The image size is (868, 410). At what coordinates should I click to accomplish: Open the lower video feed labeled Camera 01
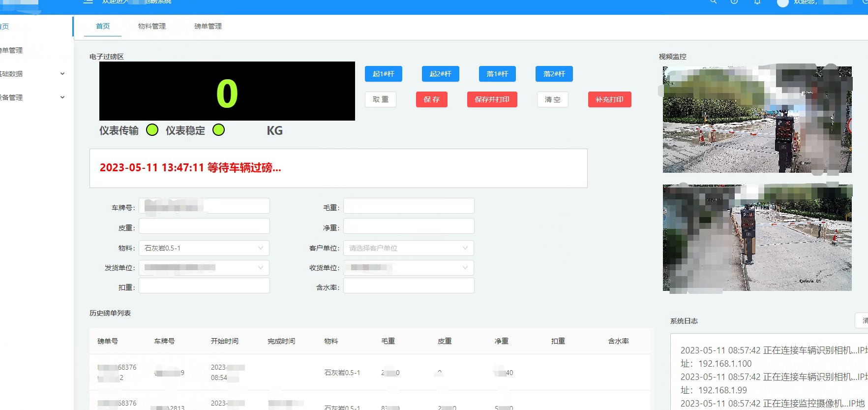(757, 238)
